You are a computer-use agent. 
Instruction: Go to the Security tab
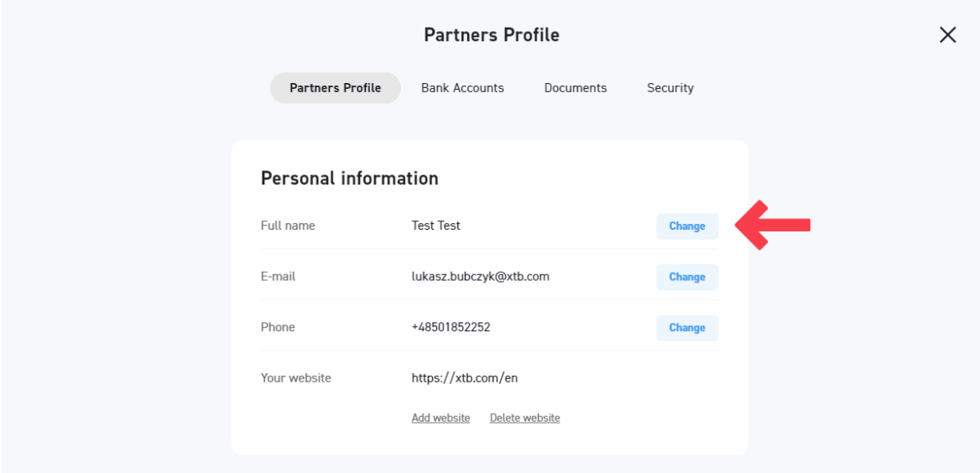click(x=670, y=88)
